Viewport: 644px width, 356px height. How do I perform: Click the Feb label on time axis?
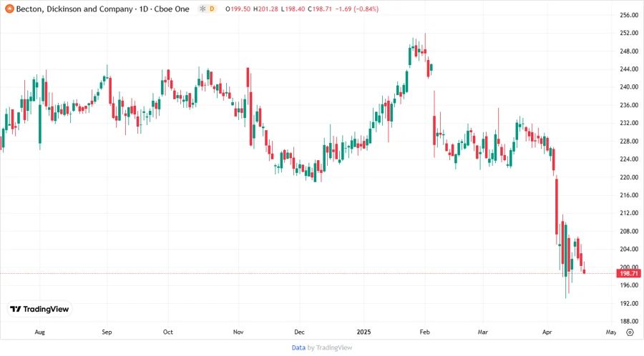(x=423, y=332)
